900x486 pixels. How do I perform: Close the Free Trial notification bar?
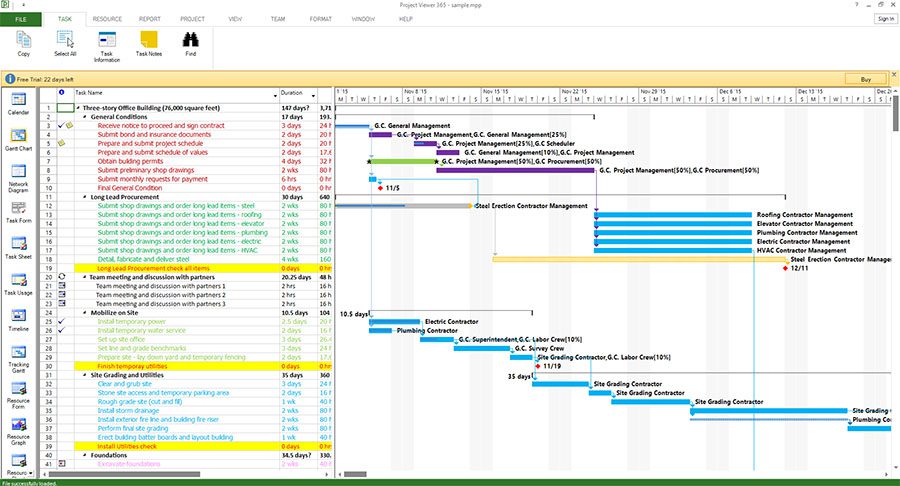pyautogui.click(x=894, y=75)
